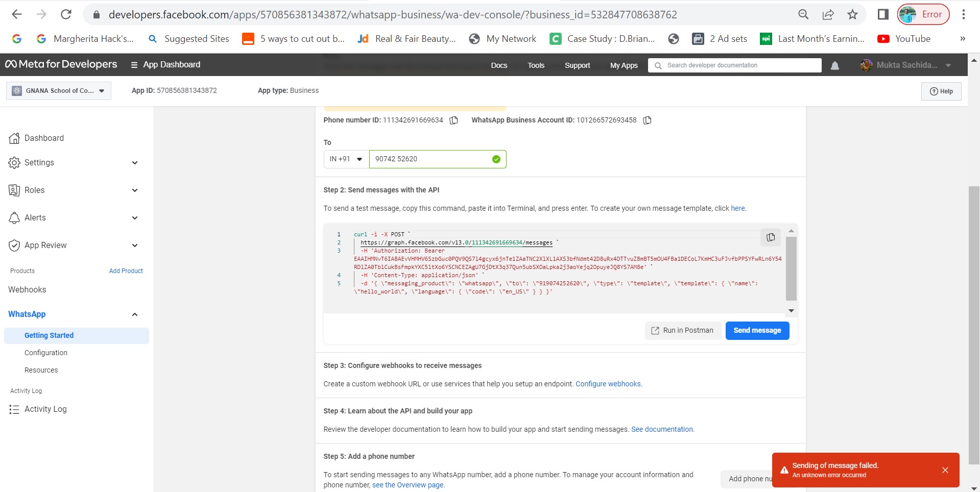Reload the page with refresh icon
The image size is (980, 492).
(x=66, y=14)
